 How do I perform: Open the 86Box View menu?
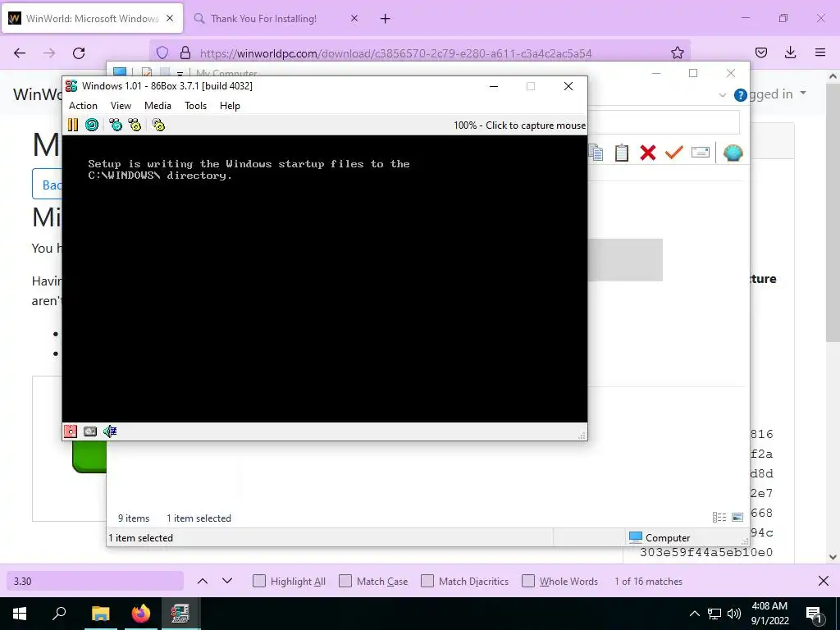point(121,106)
